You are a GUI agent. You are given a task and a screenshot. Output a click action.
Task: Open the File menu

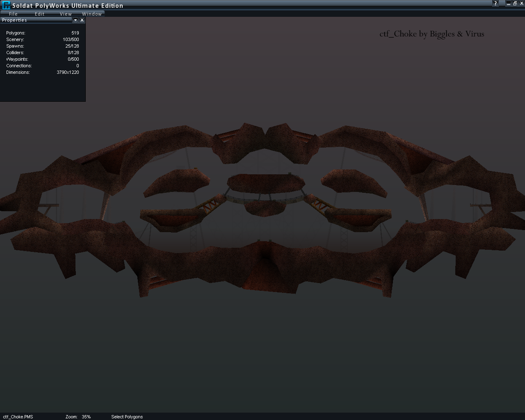point(13,14)
